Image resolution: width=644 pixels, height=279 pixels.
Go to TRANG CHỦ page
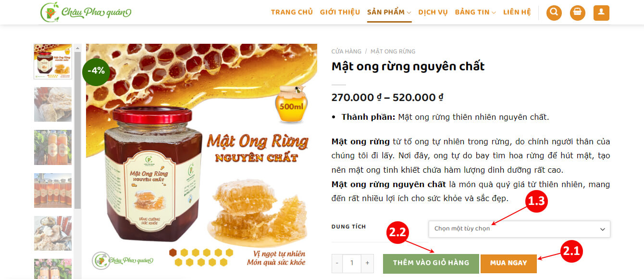(292, 13)
